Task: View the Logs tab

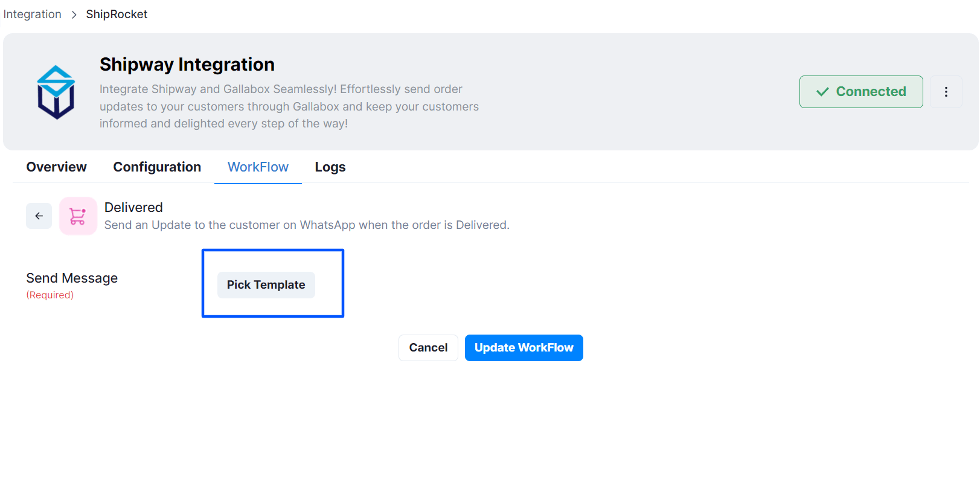Action: tap(330, 167)
